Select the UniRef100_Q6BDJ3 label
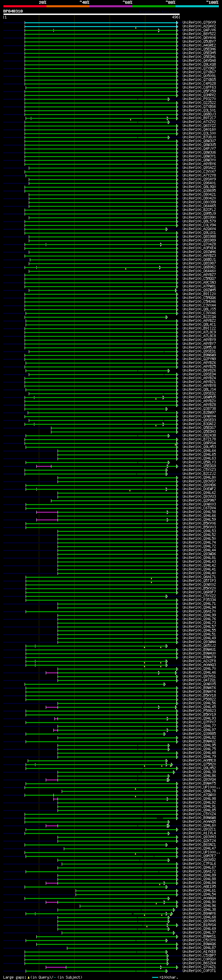The height and width of the screenshot is (980, 222). [x=199, y=114]
